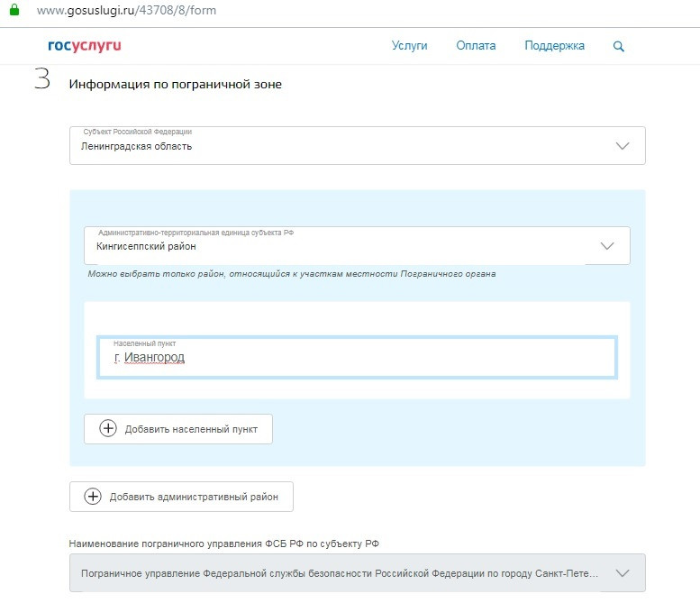Click plus icon beside Добавить административный район
This screenshot has height=603, width=700.
93,496
